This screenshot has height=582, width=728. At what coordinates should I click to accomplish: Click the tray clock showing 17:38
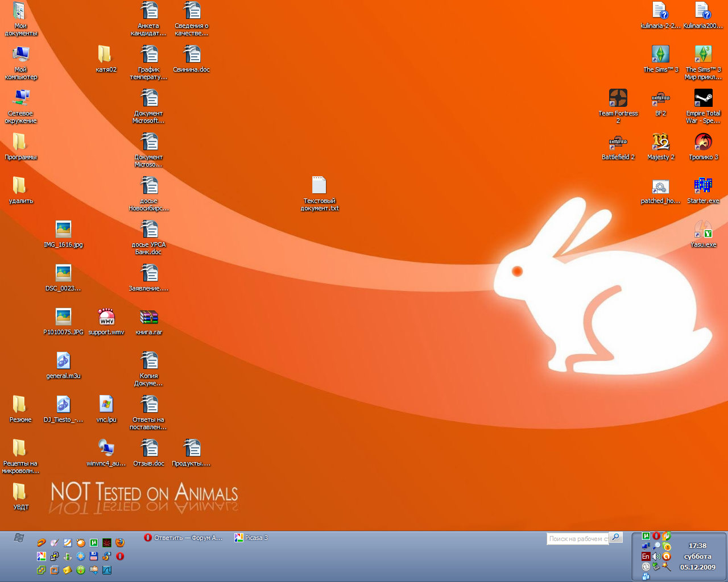697,546
